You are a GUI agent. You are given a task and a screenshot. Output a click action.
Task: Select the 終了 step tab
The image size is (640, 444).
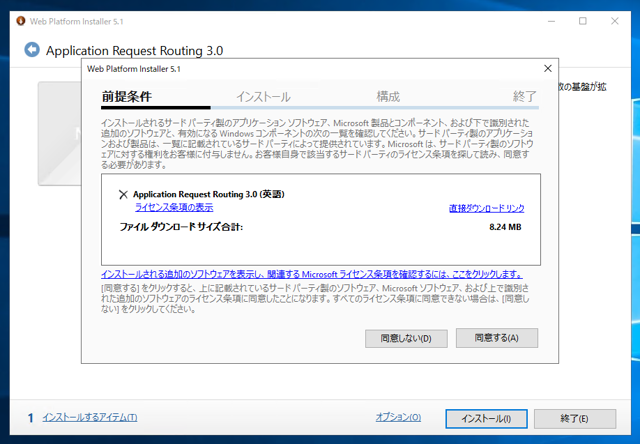tap(524, 97)
